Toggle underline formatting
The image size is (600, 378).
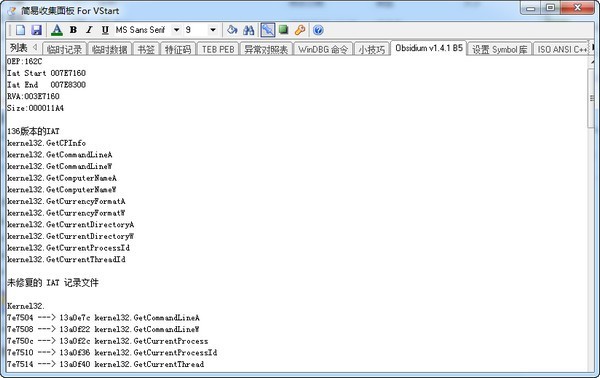click(x=105, y=30)
